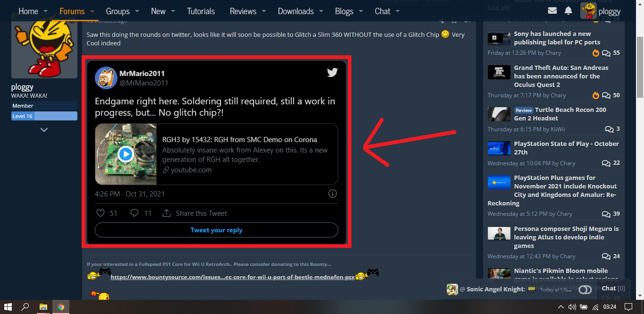The width and height of the screenshot is (644, 314).
Task: Click the @MrMario2011 handle in the tweet
Action: (144, 83)
